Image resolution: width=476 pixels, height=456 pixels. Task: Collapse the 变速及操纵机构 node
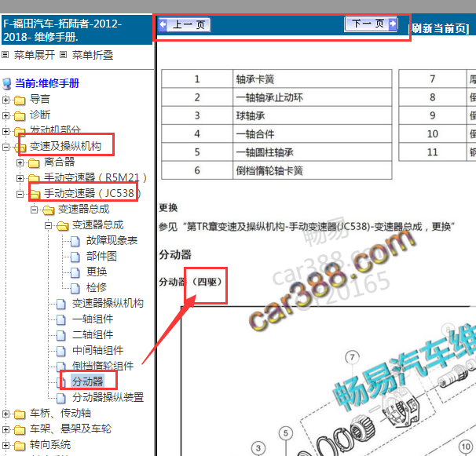pyautogui.click(x=5, y=147)
